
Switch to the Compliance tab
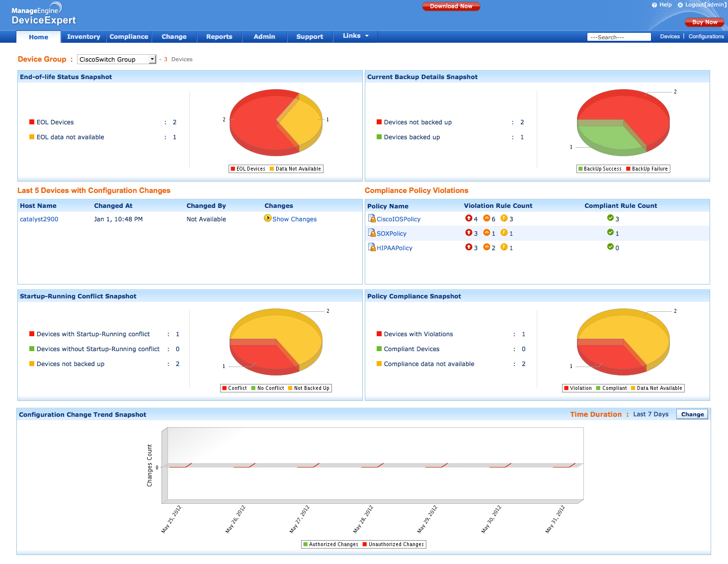[x=129, y=37]
